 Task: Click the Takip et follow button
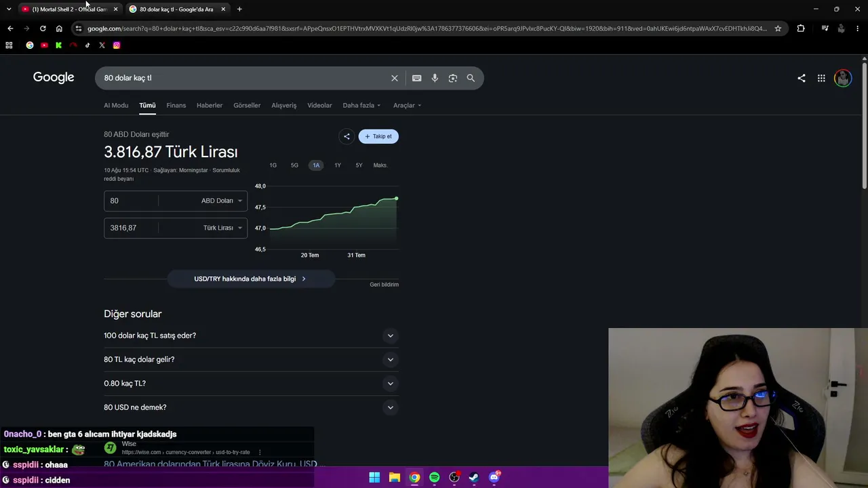click(378, 136)
